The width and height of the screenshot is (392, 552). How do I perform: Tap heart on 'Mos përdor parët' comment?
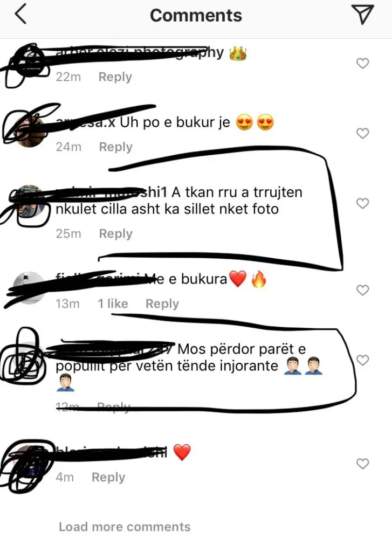[362, 360]
